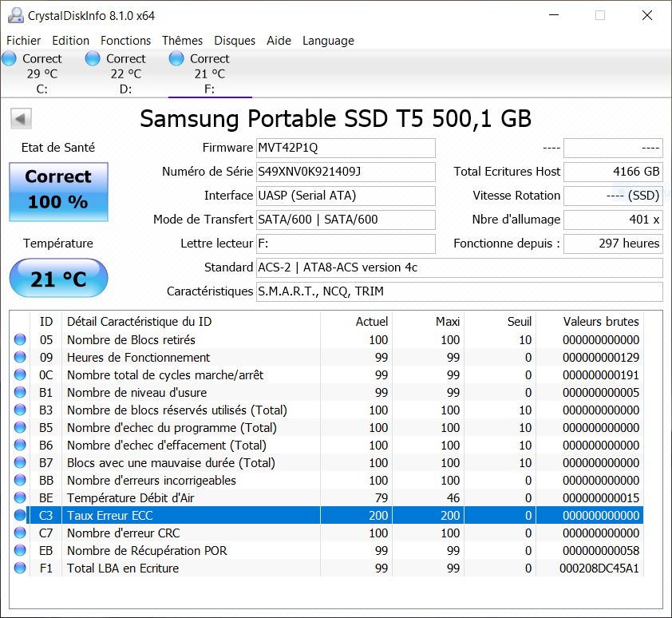Click Nbre d'allumage value 401 x

(613, 220)
